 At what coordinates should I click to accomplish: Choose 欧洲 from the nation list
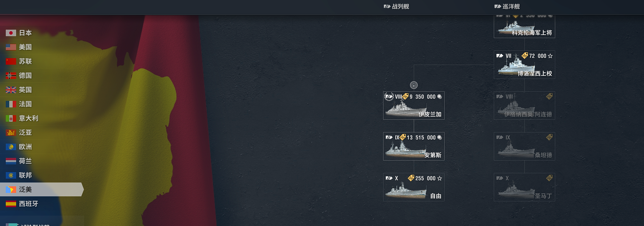click(x=41, y=147)
